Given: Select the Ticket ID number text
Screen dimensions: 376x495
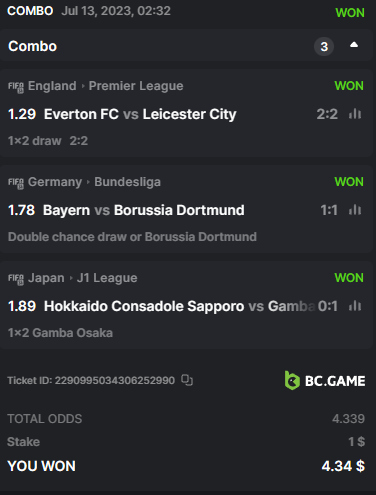Looking at the screenshot, I should (x=115, y=380).
